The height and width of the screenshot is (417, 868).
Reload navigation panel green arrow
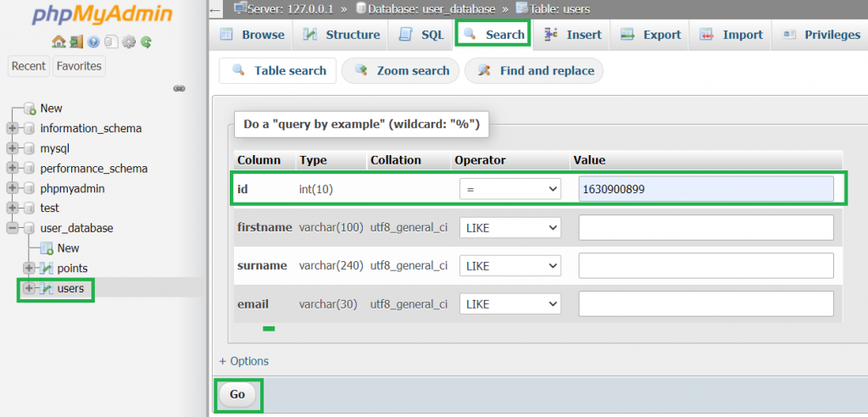146,42
